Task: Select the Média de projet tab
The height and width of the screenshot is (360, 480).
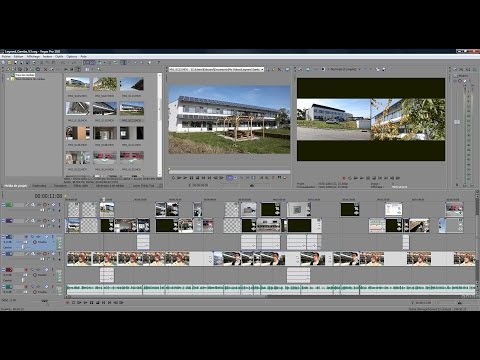Action: (15, 186)
